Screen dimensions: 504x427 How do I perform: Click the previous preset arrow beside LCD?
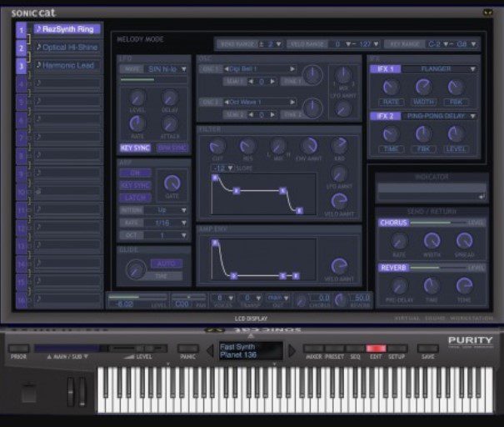click(210, 350)
